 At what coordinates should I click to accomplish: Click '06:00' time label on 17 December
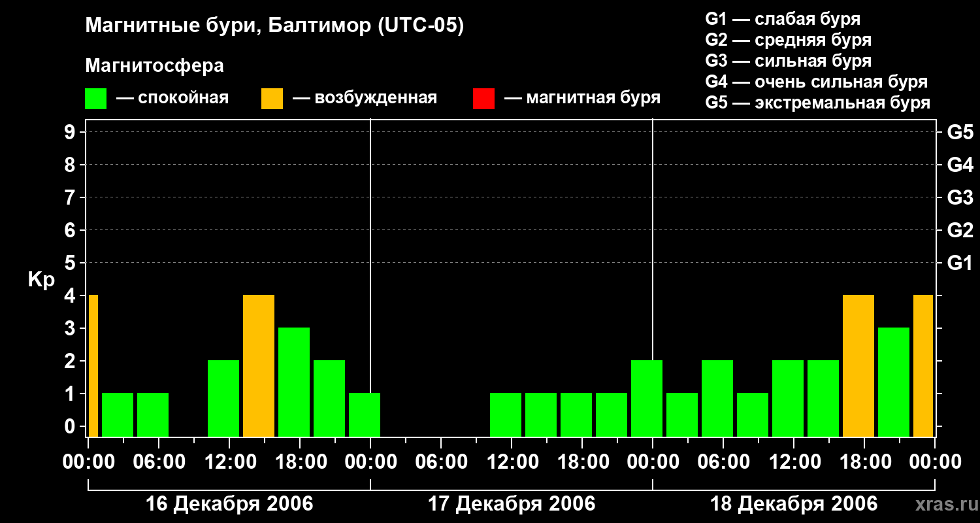441,462
